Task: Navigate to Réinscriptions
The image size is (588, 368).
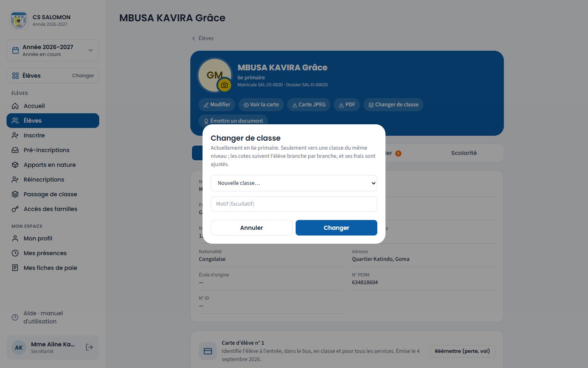Action: pyautogui.click(x=53, y=180)
